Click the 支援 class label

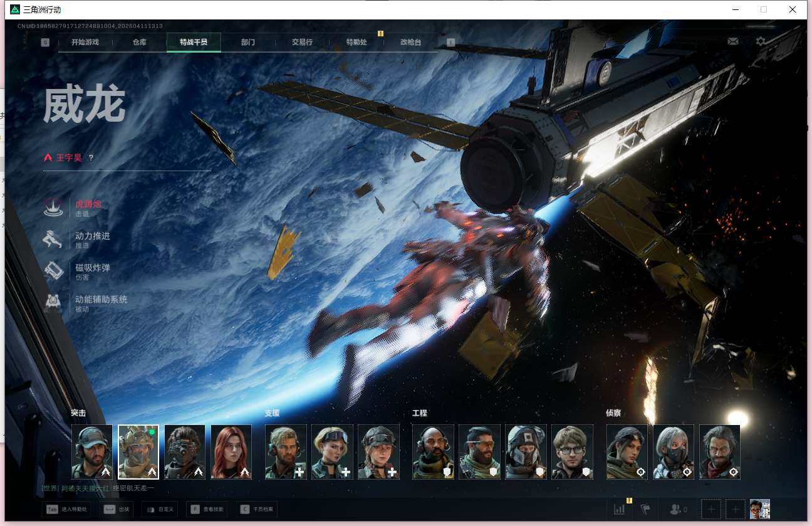tap(272, 413)
